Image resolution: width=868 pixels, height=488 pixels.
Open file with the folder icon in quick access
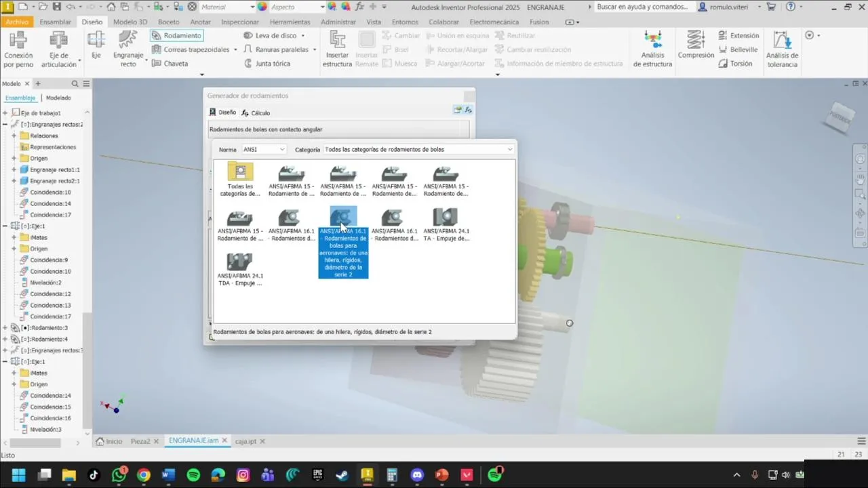(43, 7)
